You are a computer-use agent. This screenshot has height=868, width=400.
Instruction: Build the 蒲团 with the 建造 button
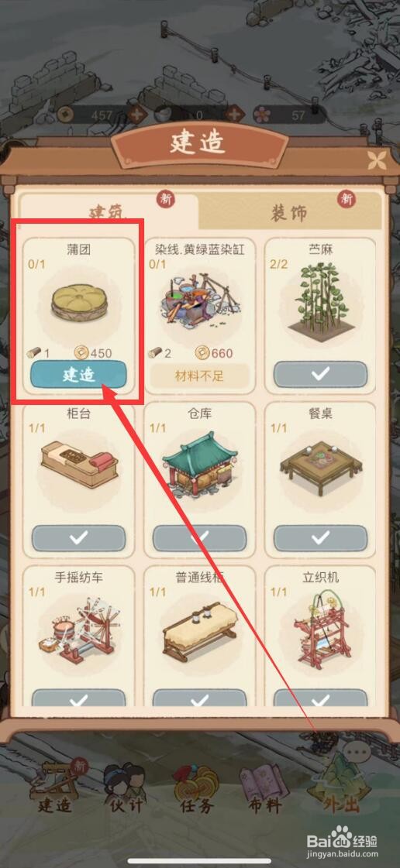pos(78,374)
